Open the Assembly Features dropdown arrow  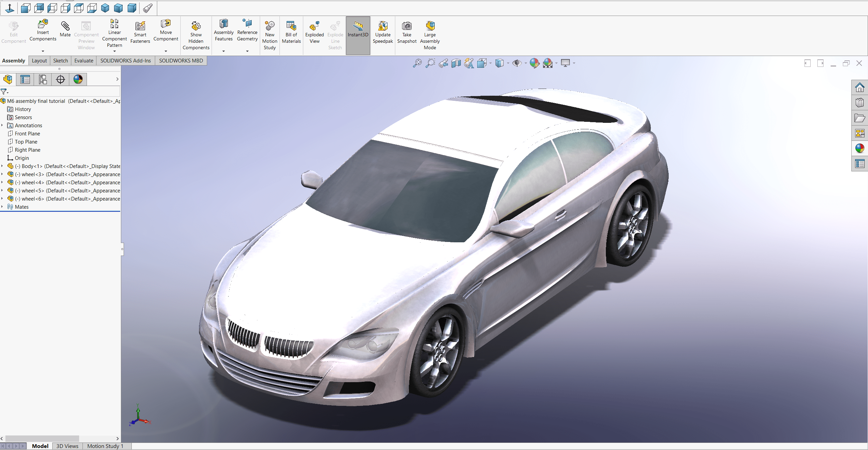click(223, 51)
